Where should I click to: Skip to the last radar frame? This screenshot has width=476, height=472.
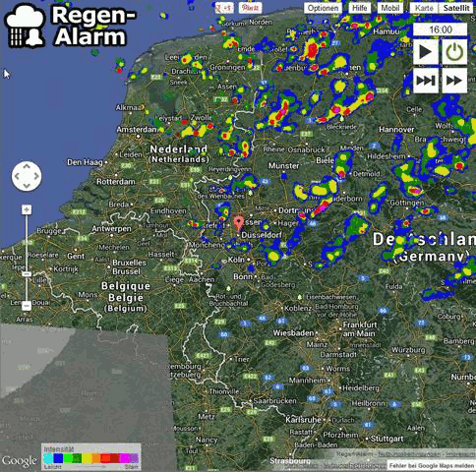pyautogui.click(x=426, y=81)
